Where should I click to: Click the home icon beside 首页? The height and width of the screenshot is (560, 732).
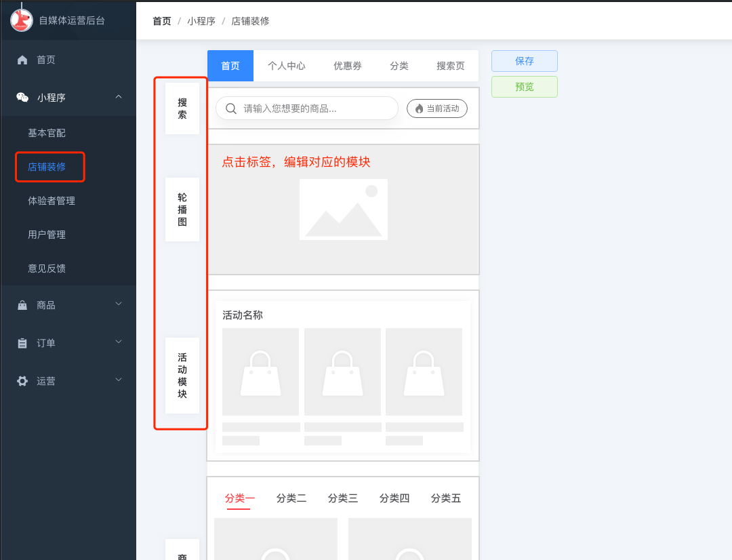tap(22, 60)
